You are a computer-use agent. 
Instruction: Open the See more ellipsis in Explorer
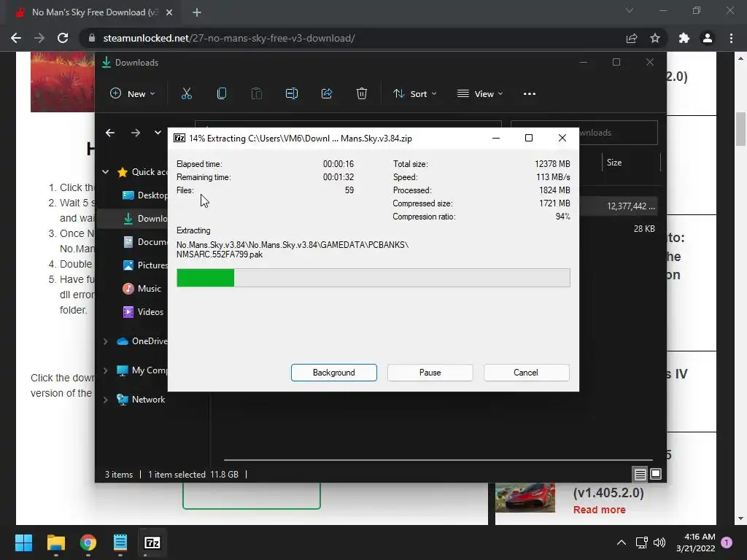point(530,94)
